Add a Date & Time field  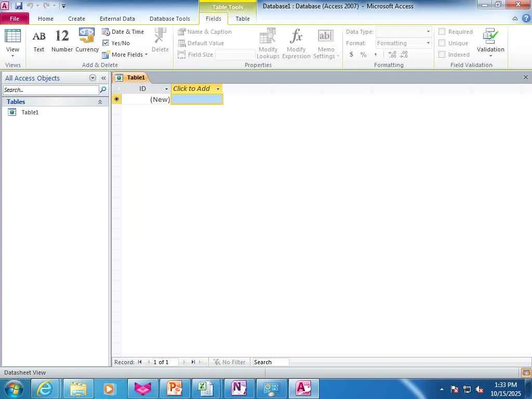123,32
